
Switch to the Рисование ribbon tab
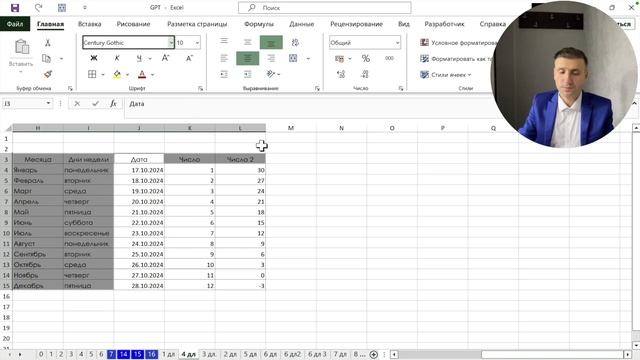pos(133,24)
